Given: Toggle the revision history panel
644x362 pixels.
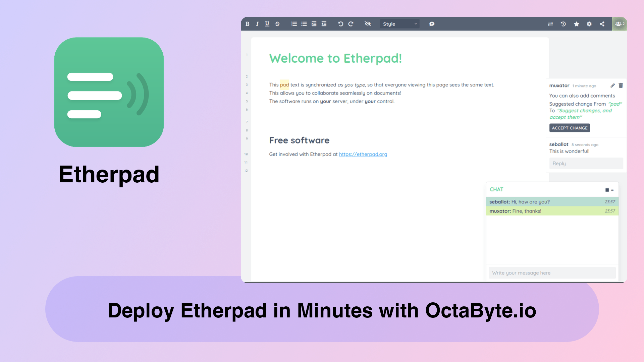Looking at the screenshot, I should pos(563,24).
